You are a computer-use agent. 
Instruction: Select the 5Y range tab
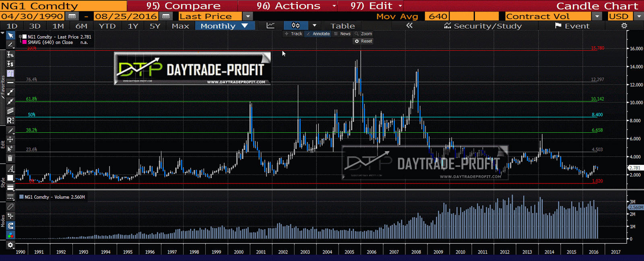click(155, 26)
